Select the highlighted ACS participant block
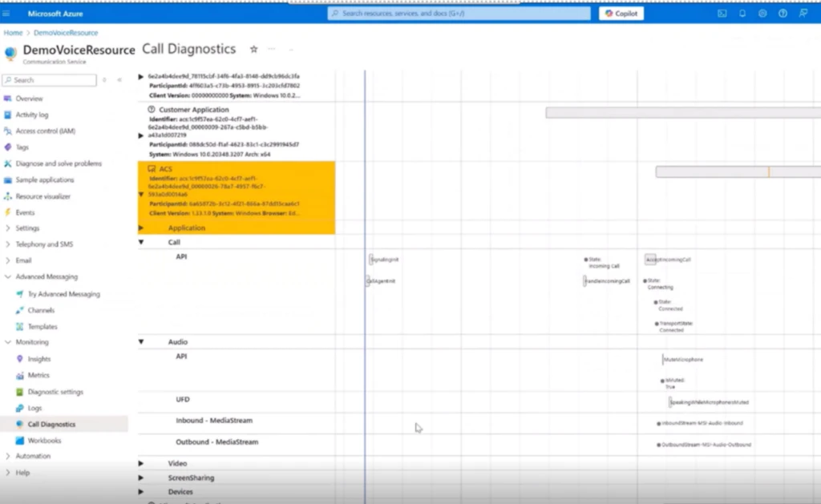This screenshot has height=504, width=821. pos(235,192)
